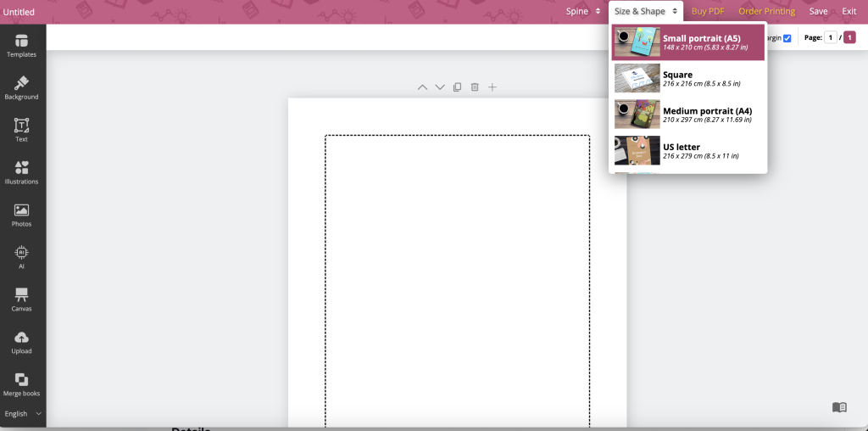Viewport: 868px width, 431px height.
Task: Open the English language selector
Action: (x=23, y=414)
